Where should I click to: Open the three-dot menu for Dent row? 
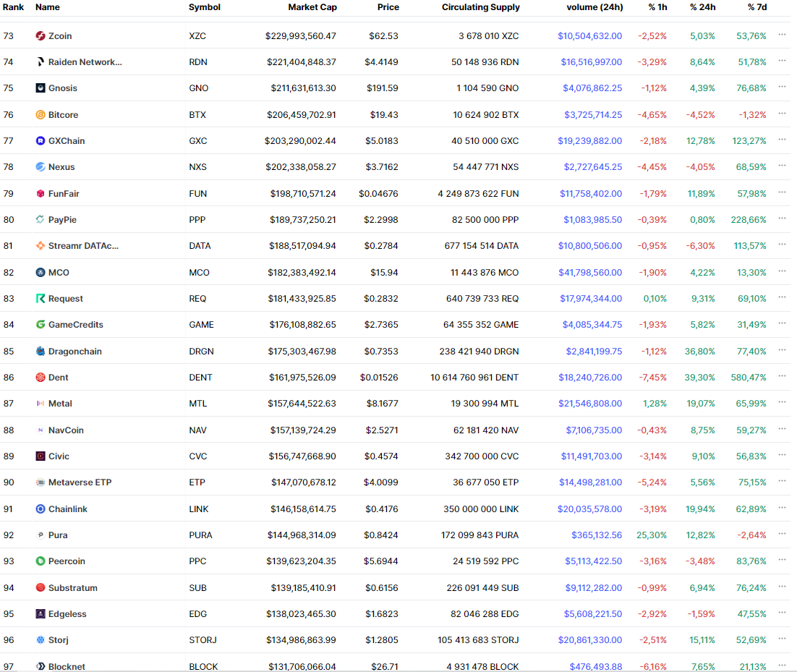click(x=782, y=376)
